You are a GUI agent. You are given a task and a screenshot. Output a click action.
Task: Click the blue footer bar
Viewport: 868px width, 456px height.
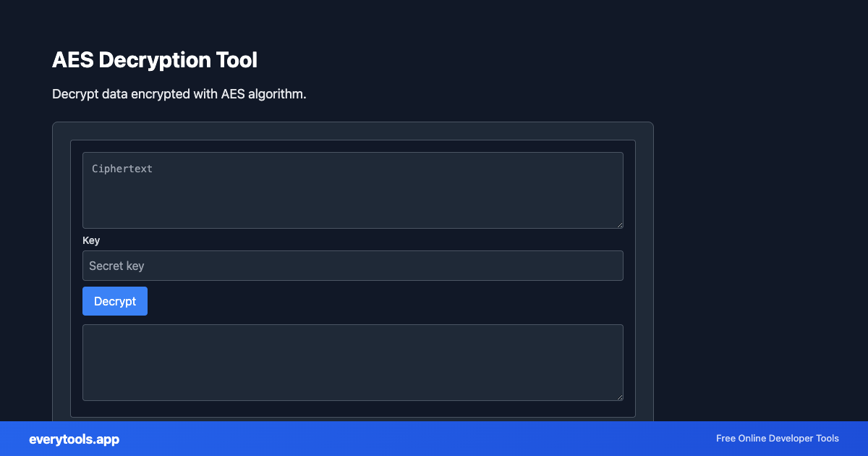tap(434, 439)
